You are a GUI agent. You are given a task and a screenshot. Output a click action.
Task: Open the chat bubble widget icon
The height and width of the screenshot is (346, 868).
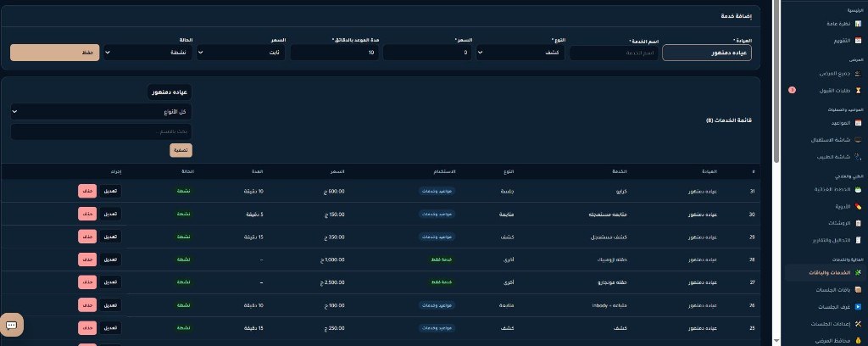click(x=12, y=325)
